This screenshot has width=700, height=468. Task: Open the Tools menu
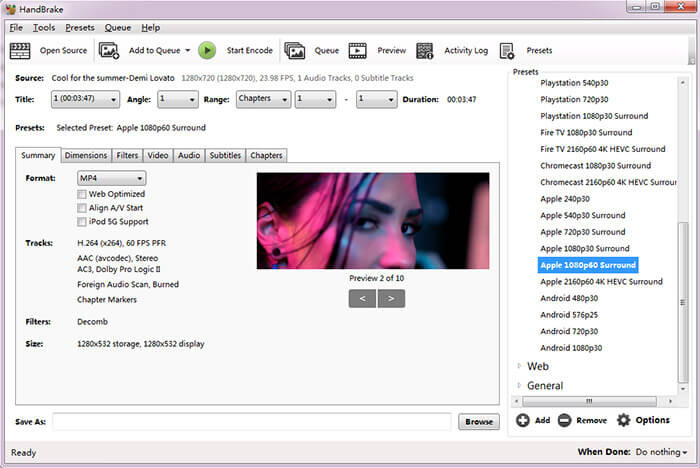pyautogui.click(x=44, y=27)
